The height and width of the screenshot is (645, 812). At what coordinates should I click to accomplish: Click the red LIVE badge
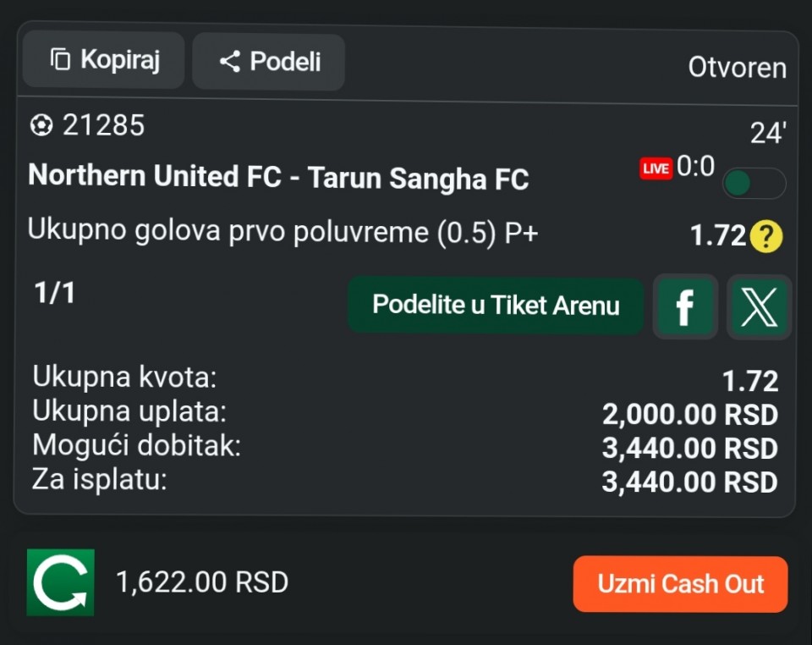(656, 168)
